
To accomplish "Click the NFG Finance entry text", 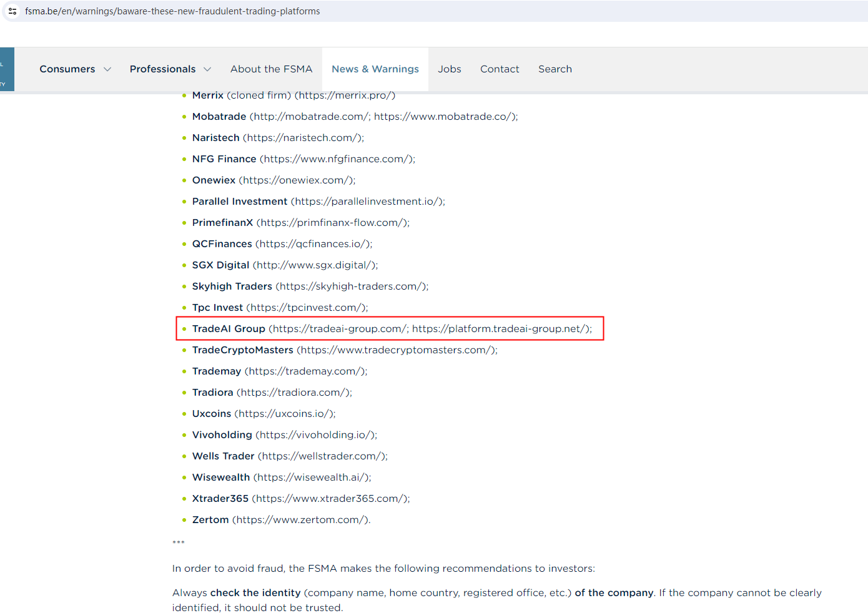I will 224,159.
